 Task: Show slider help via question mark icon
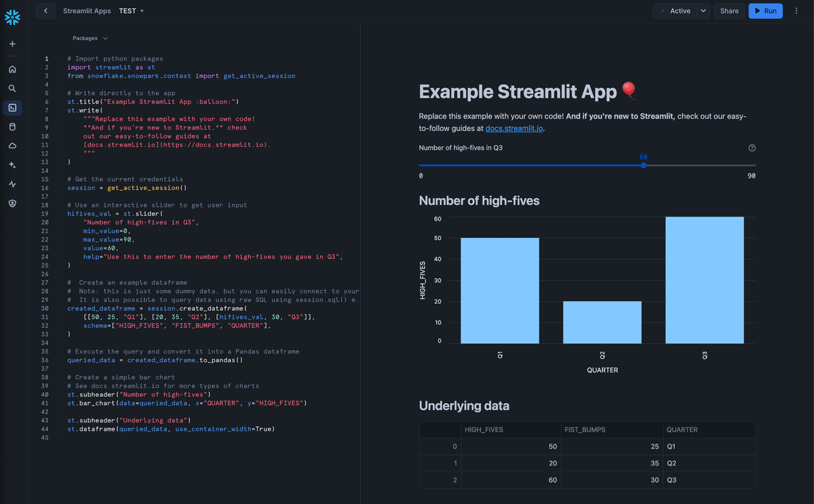pos(752,148)
